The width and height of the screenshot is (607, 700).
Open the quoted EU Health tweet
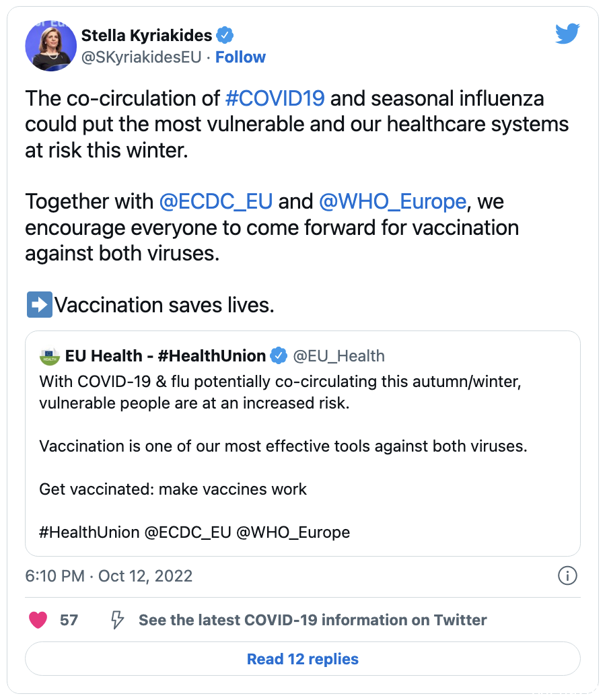point(303,458)
